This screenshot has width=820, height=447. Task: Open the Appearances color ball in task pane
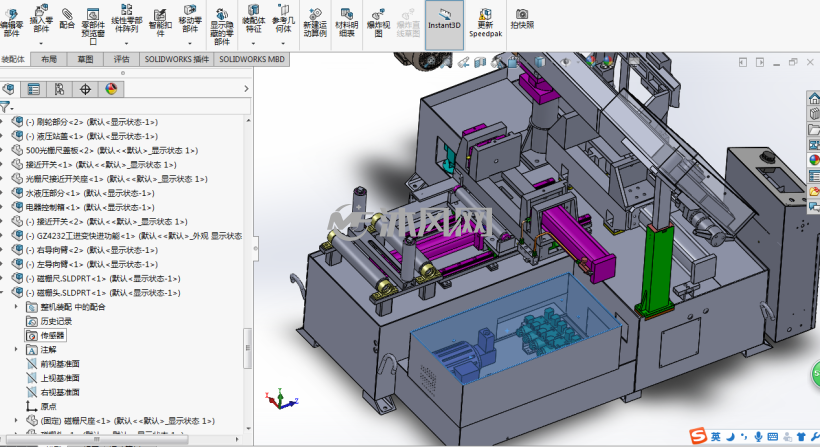click(813, 159)
